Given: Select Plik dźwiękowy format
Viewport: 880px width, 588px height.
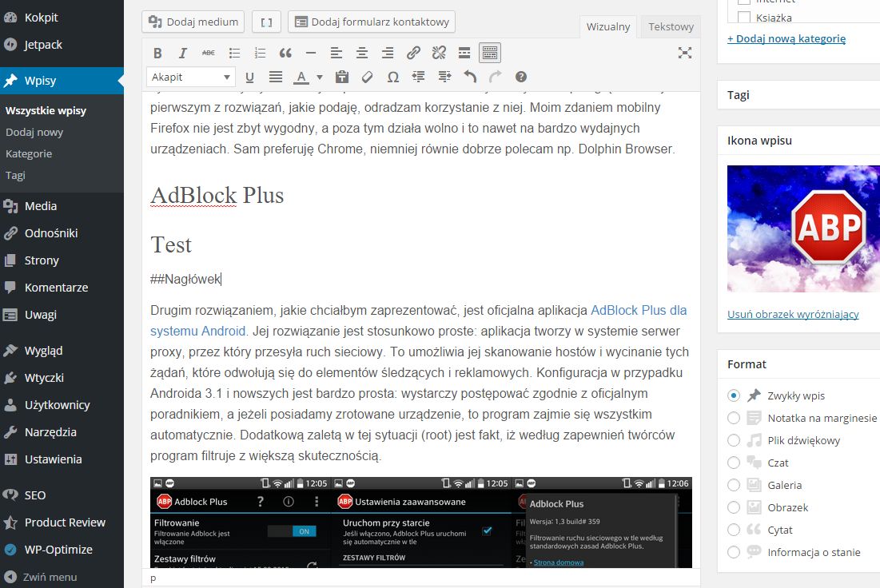Looking at the screenshot, I should click(x=734, y=440).
